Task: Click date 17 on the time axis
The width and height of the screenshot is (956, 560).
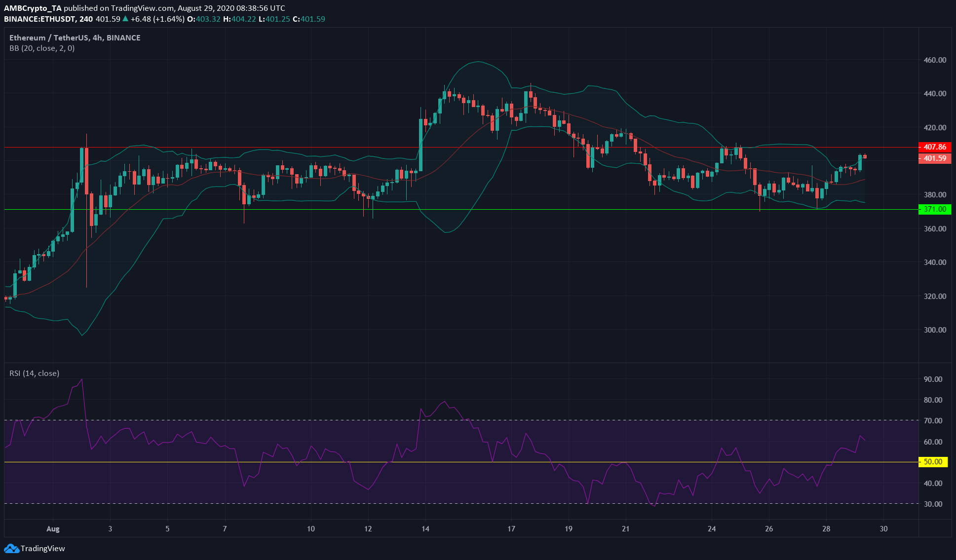Action: (x=511, y=529)
